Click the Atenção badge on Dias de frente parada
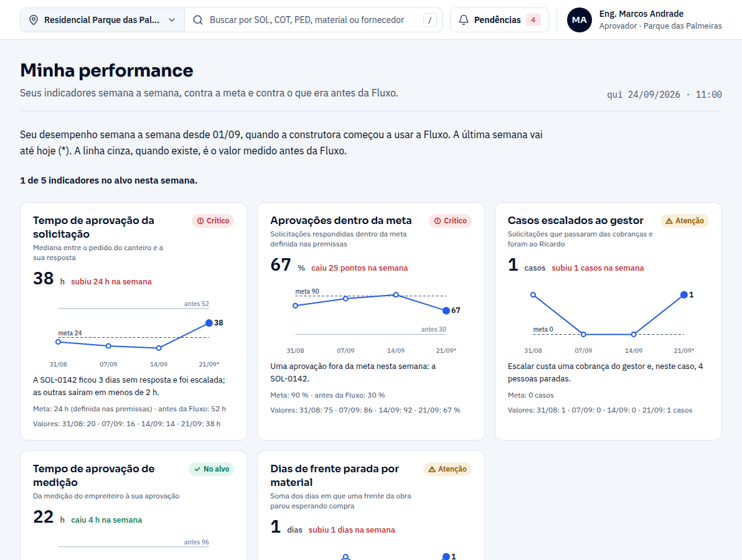The height and width of the screenshot is (560, 742). pos(447,469)
